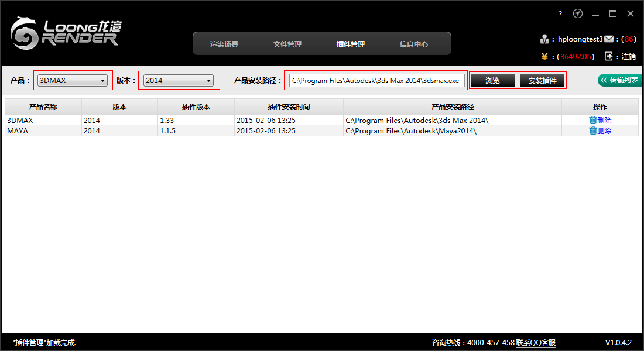Sort by 产品名称 column header

[43, 106]
